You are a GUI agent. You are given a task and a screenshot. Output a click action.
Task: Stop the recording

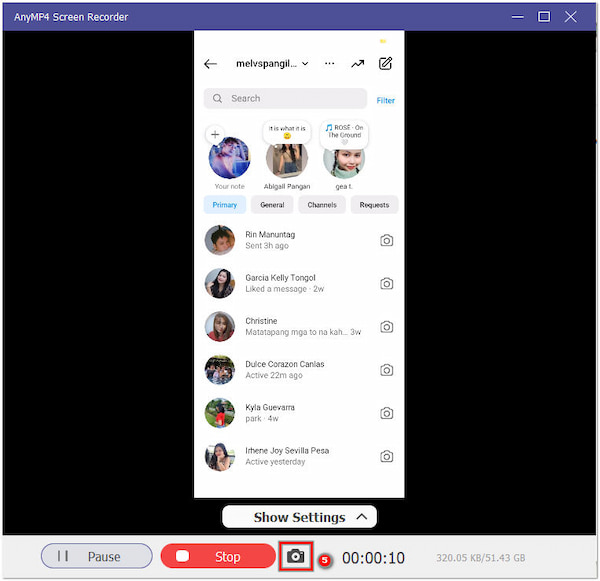pyautogui.click(x=218, y=556)
